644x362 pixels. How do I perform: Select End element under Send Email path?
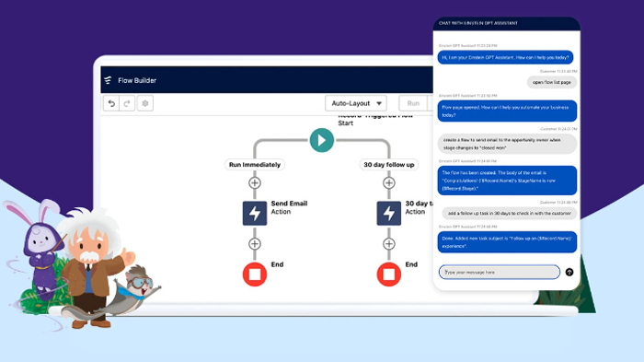[x=255, y=274]
